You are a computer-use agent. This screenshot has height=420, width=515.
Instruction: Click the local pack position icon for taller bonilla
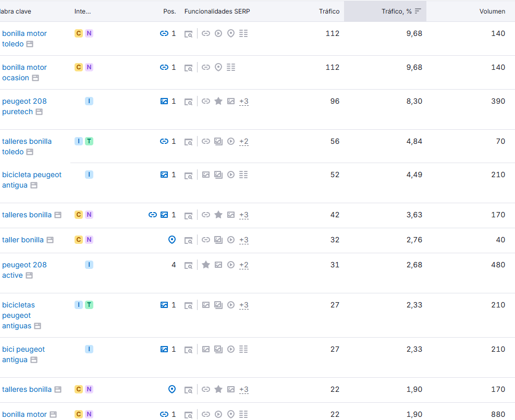coord(172,240)
